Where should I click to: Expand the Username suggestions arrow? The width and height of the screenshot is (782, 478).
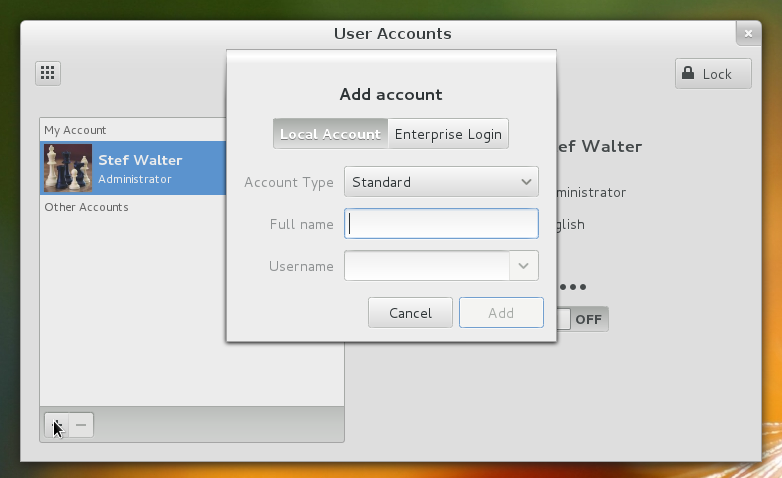pyautogui.click(x=524, y=265)
